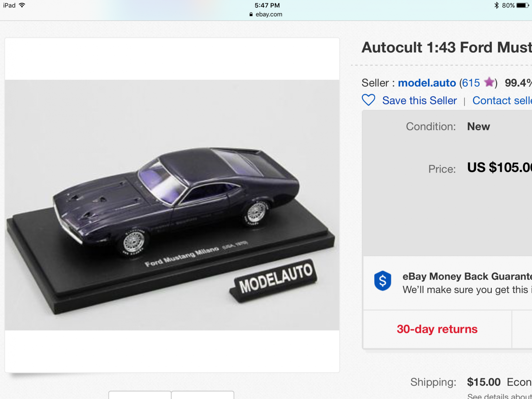532x399 pixels.
Task: Click eBay Money Back Guarantee heading
Action: click(467, 276)
